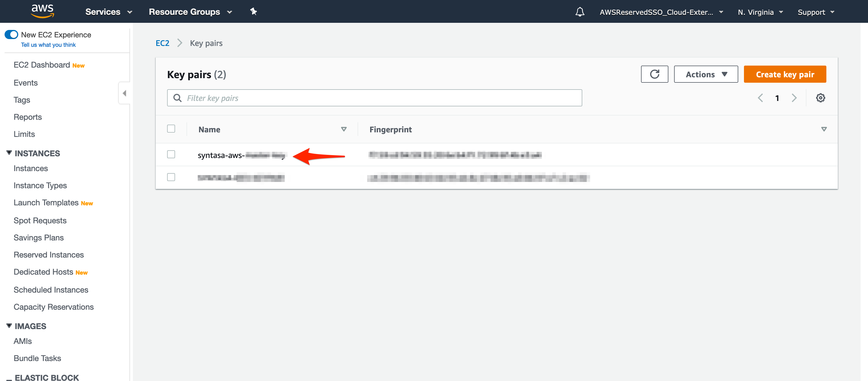Screen dimensions: 868x381
Task: Open the notifications bell
Action: 580,11
